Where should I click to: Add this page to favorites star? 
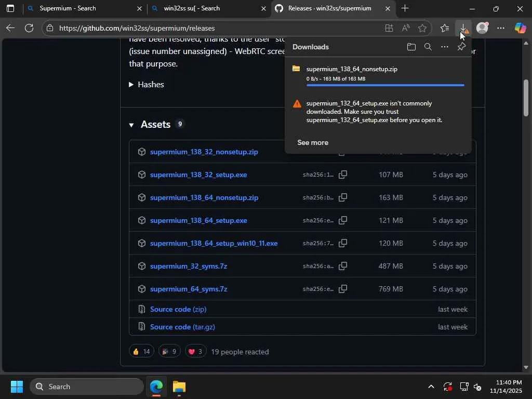pos(422,28)
